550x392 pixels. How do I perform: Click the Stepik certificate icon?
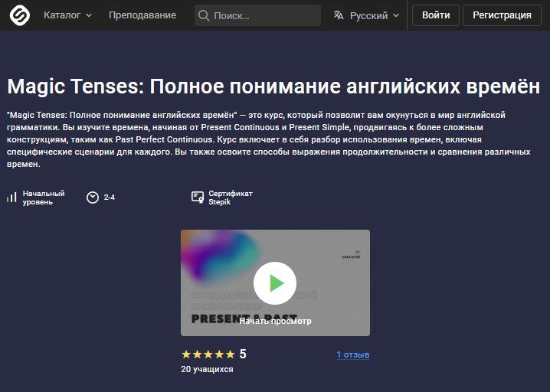198,198
